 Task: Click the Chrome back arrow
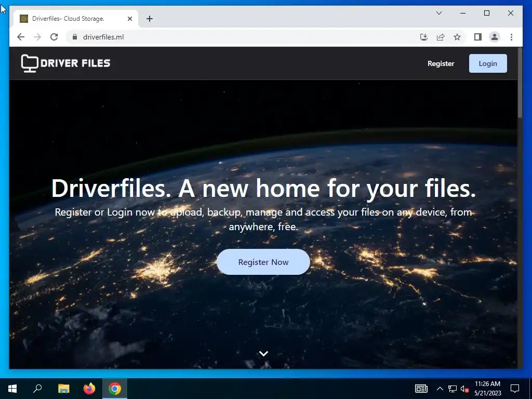click(x=21, y=37)
